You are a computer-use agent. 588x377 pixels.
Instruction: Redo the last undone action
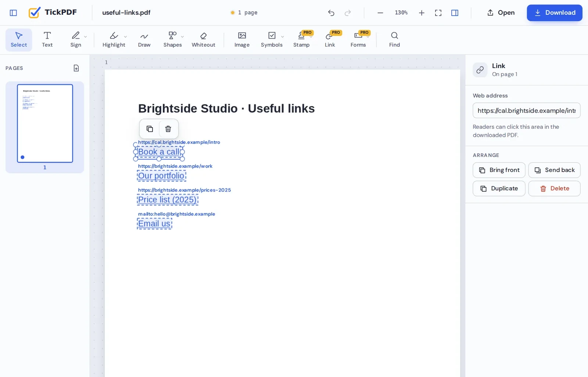348,13
